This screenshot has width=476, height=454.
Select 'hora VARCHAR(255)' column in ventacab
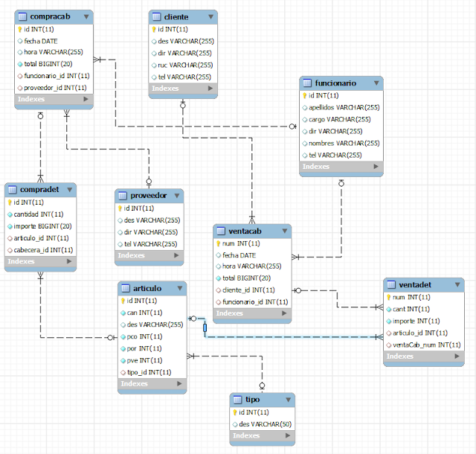pos(252,266)
